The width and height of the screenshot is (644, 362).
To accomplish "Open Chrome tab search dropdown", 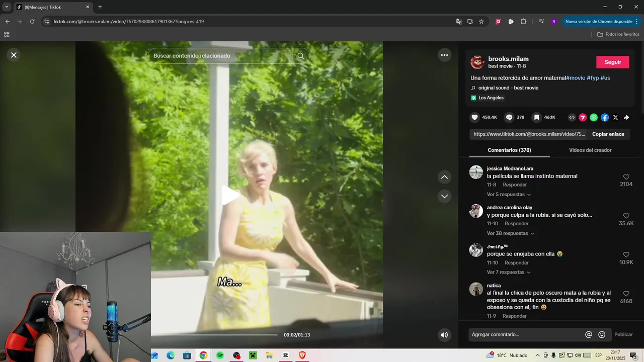I will tap(7, 7).
